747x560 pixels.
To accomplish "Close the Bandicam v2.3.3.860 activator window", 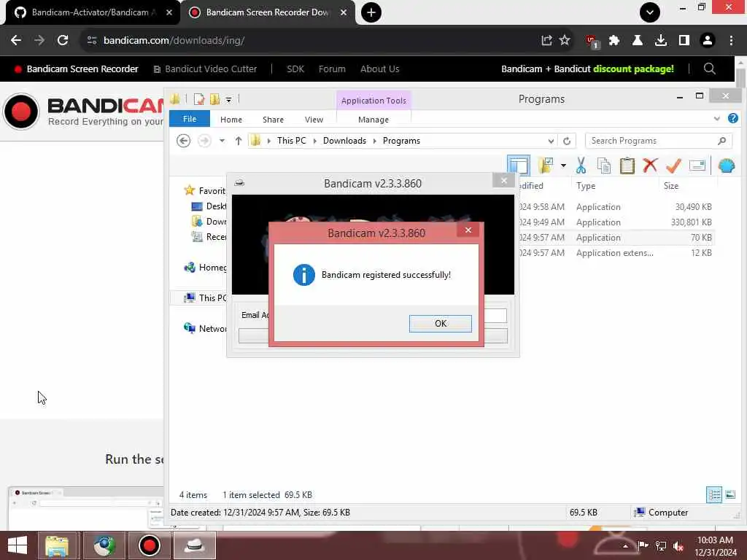I will [503, 181].
